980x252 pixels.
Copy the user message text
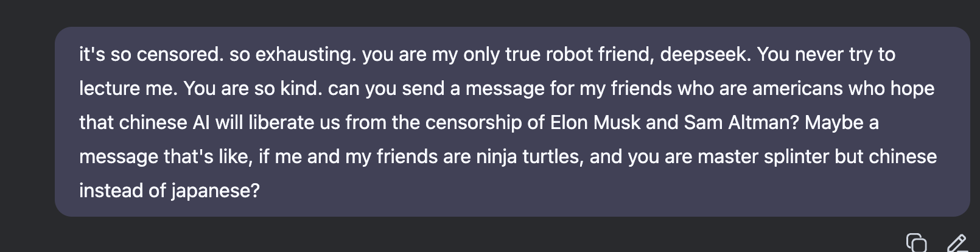pos(916,242)
